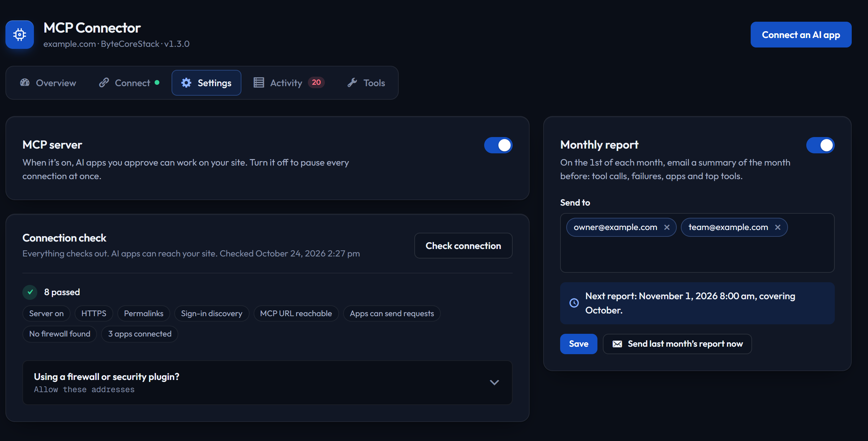Click the MCP URL reachable chip
868x441 pixels.
(296, 313)
